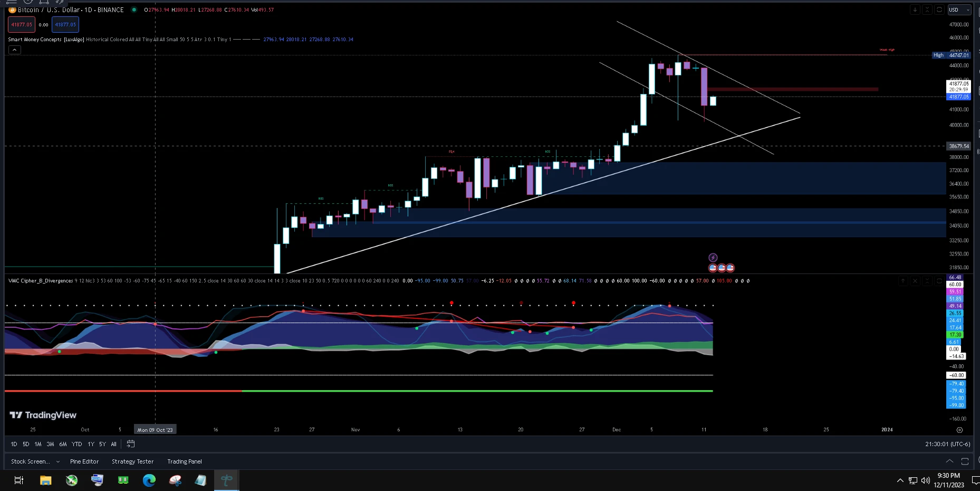This screenshot has width=980, height=491.
Task: Open the Pine Editor tab
Action: click(x=84, y=461)
